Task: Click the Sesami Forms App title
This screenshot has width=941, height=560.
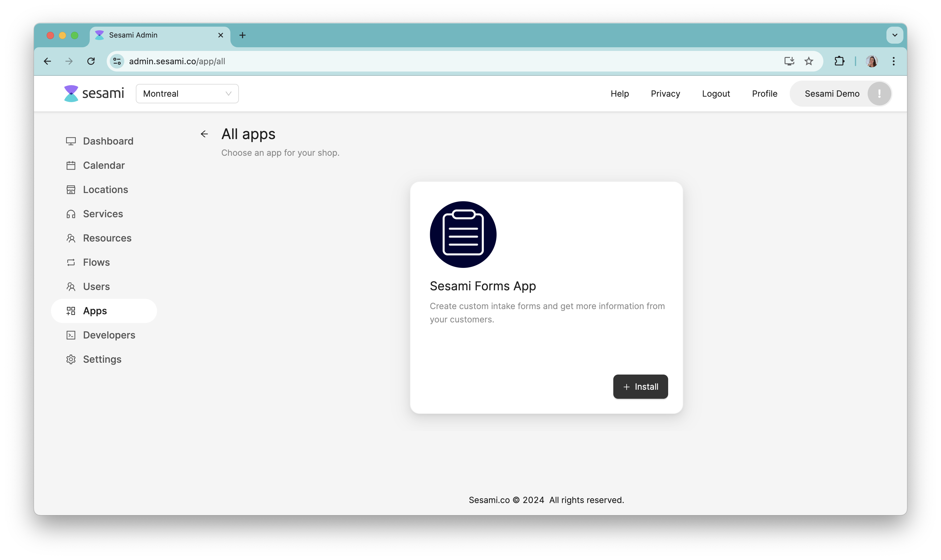Action: pos(482,286)
